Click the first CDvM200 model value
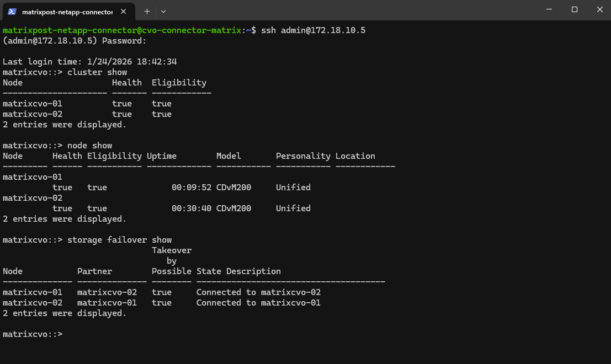Viewport: 611px width, 364px height. point(233,188)
